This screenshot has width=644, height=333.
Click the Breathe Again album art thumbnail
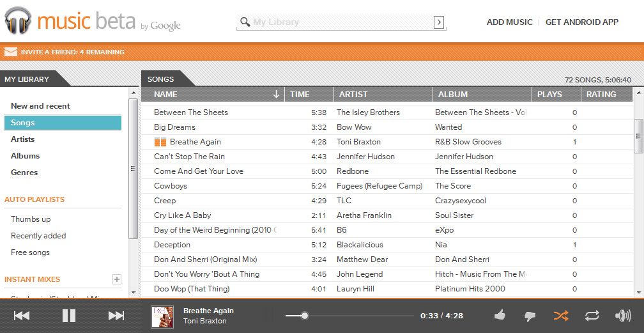162,316
